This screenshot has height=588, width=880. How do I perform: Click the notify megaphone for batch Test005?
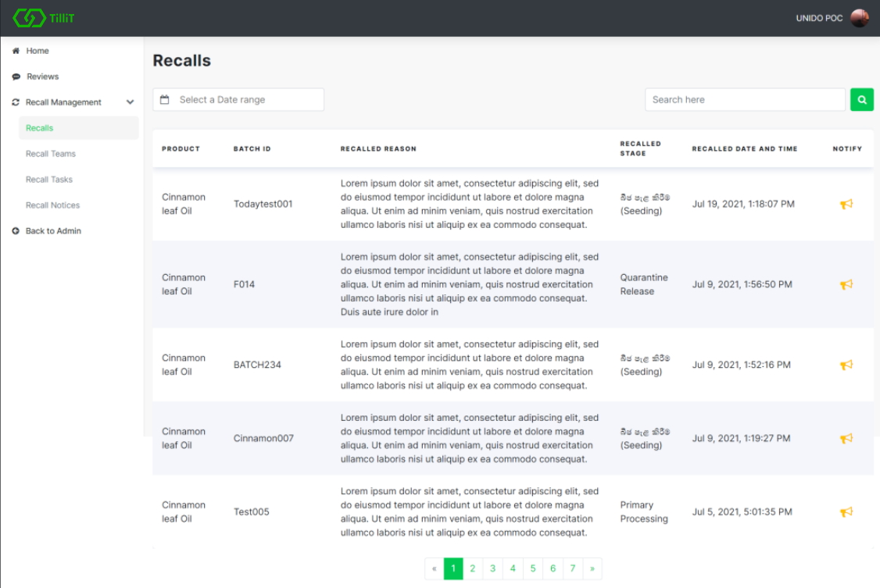pyautogui.click(x=846, y=511)
